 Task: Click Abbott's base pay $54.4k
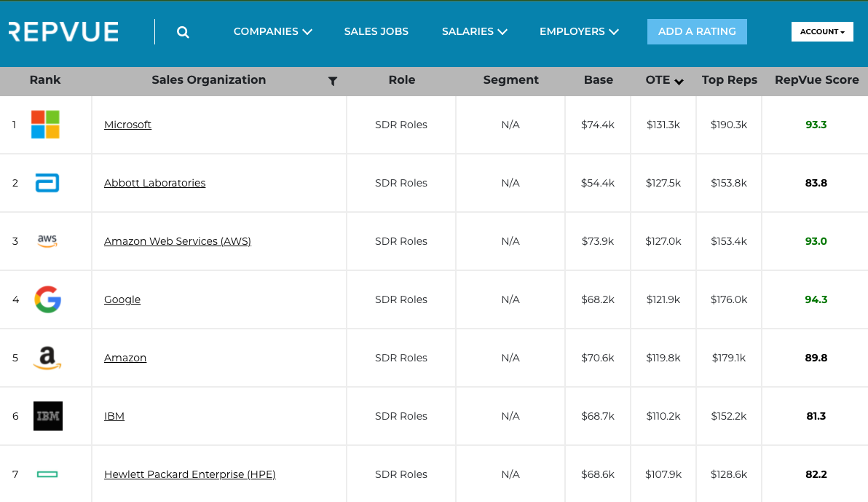598,183
